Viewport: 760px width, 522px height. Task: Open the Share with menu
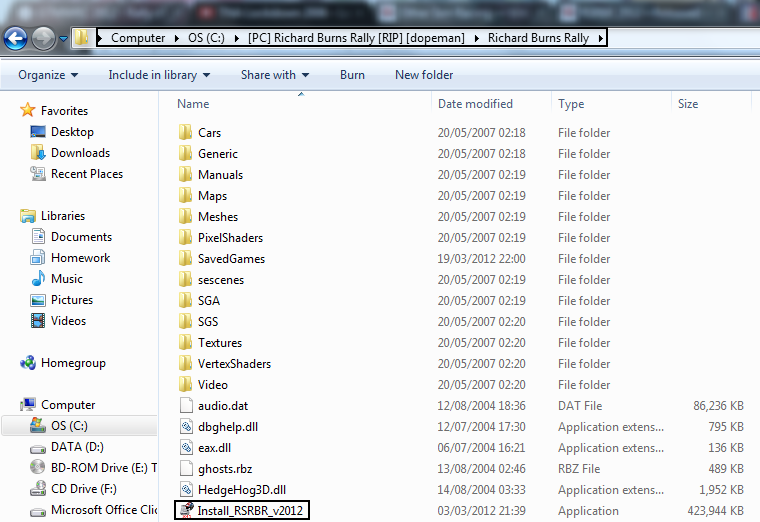click(275, 75)
